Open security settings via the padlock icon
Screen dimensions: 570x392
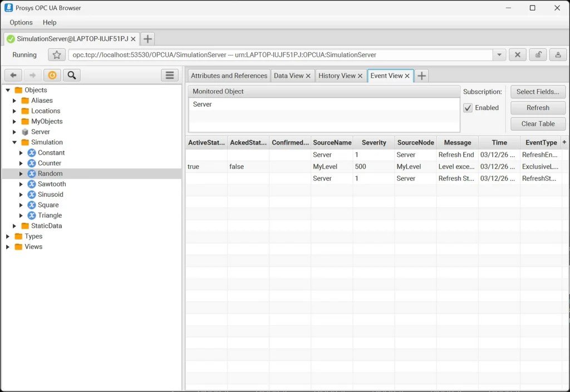point(537,54)
